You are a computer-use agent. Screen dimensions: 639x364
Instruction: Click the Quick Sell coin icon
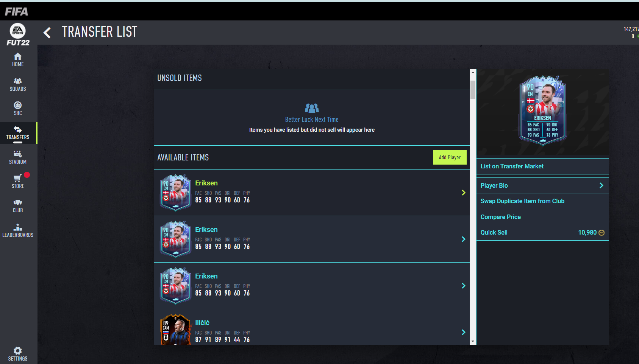click(602, 233)
